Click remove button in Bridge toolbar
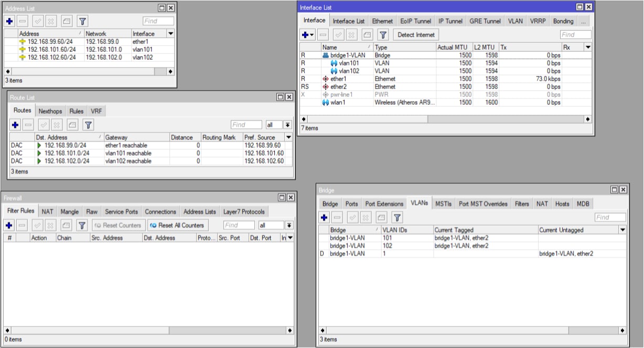Image resolution: width=644 pixels, height=348 pixels. click(337, 217)
